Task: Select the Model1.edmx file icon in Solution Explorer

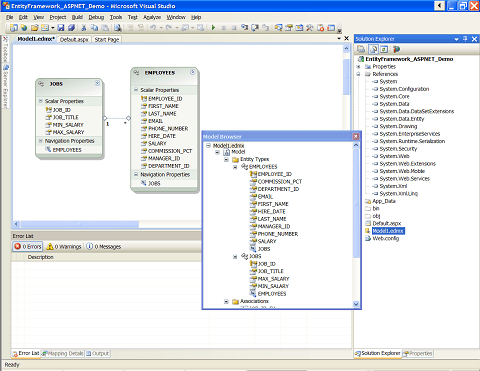Action: point(367,231)
